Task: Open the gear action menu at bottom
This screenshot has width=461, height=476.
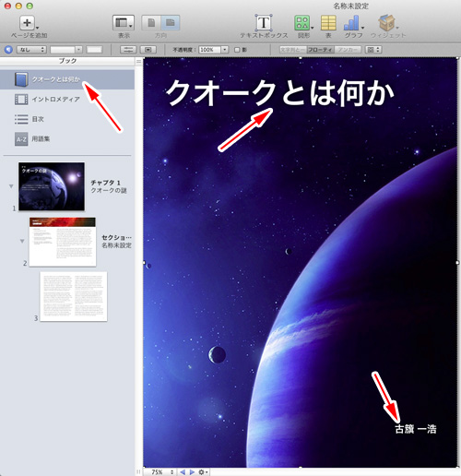Action: click(203, 472)
